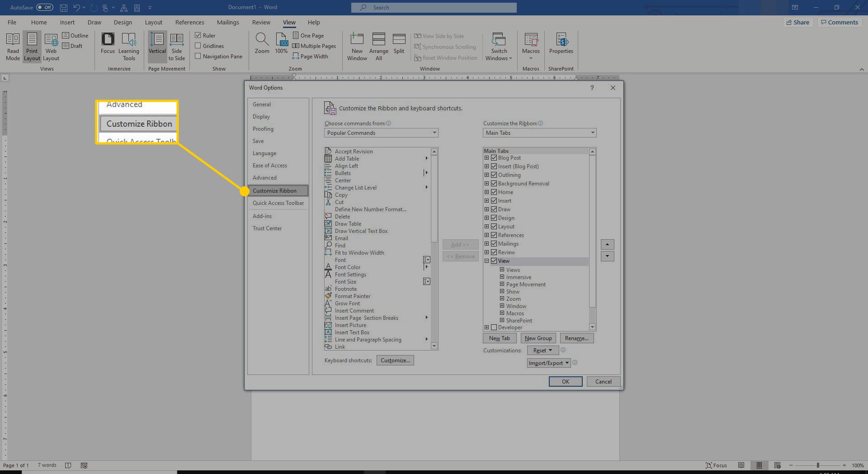This screenshot has width=868, height=474.
Task: Click Arrange All windows icon
Action: [379, 47]
